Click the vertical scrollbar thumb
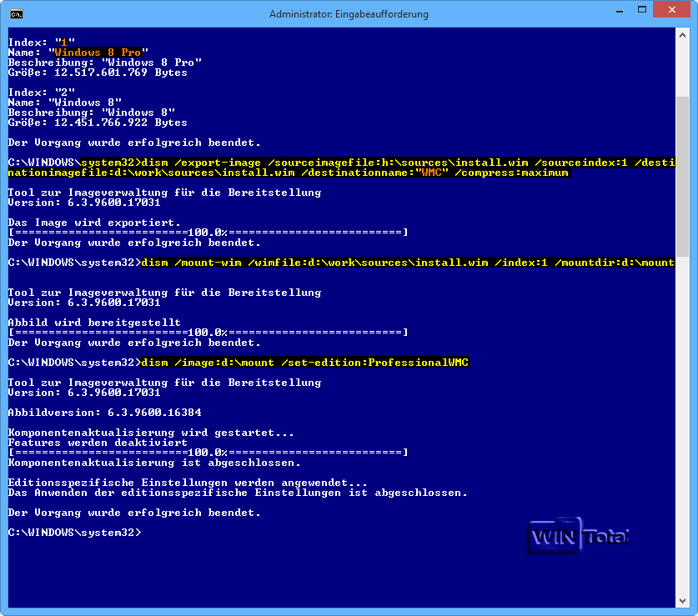Viewport: 698px width, 616px height. pyautogui.click(x=682, y=176)
